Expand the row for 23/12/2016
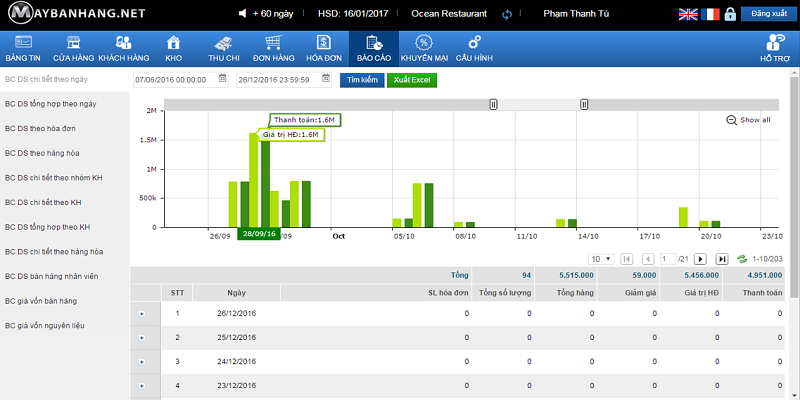Viewport: 800px width, 400px height. (142, 386)
